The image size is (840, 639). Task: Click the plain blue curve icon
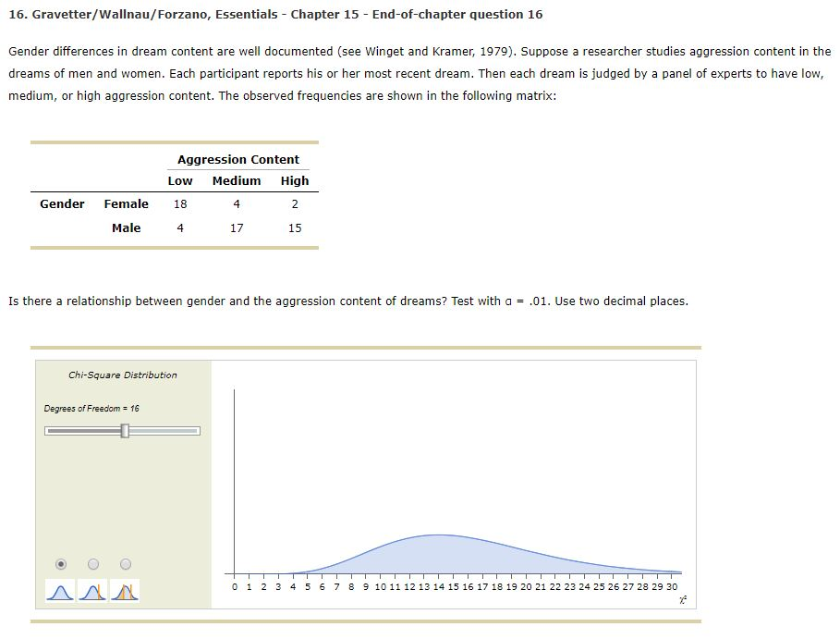(x=60, y=591)
